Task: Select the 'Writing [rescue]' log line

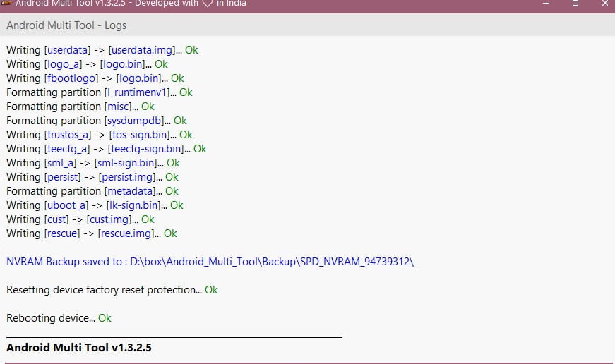Action: tap(92, 233)
